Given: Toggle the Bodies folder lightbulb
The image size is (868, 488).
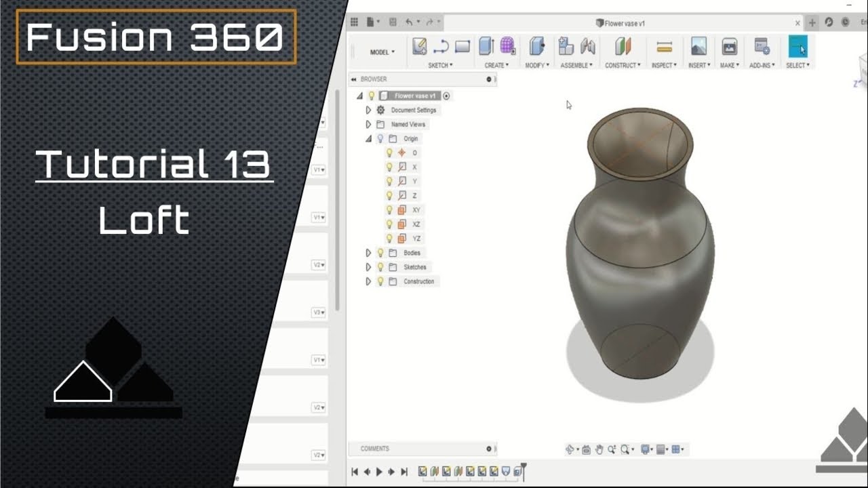Looking at the screenshot, I should (380, 253).
